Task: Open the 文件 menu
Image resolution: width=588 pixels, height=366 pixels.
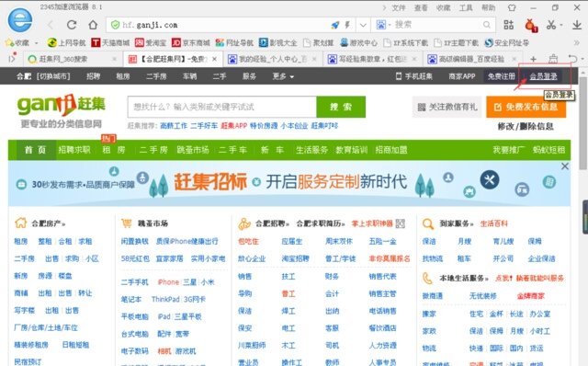Action: (399, 8)
